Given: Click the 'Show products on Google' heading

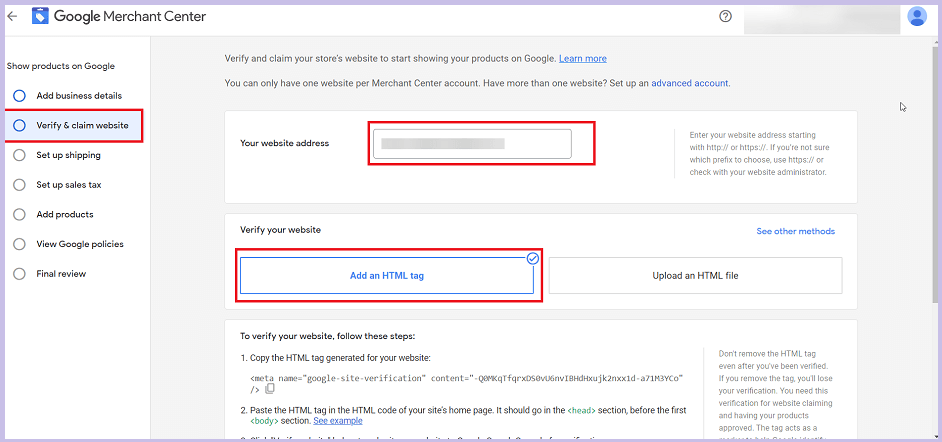Looking at the screenshot, I should 61,66.
